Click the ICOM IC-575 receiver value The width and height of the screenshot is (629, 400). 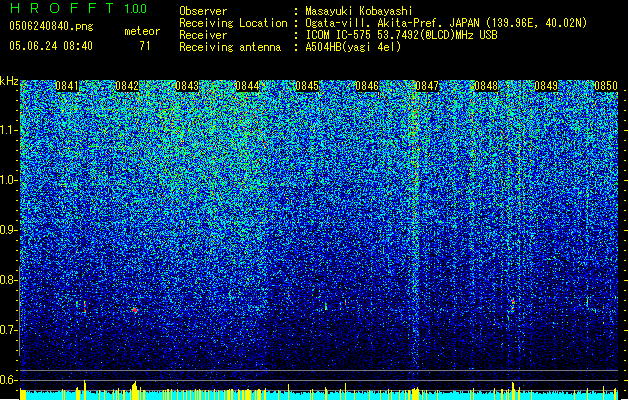click(401, 35)
